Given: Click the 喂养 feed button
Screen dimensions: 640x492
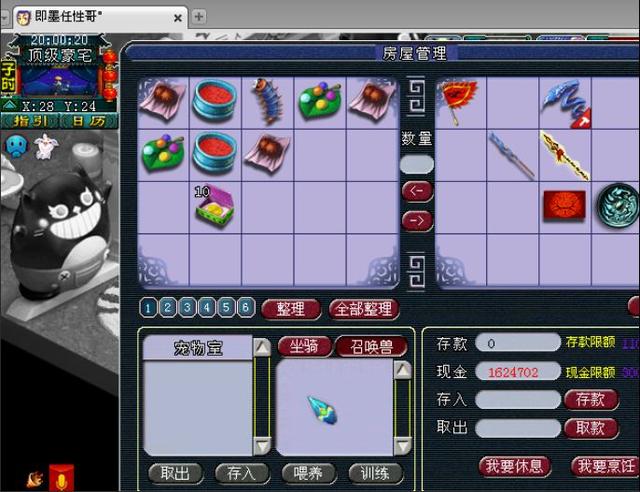Looking at the screenshot, I should [x=309, y=474].
